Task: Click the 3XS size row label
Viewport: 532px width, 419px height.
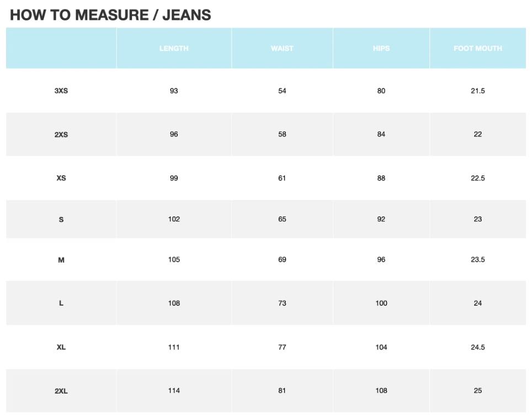Action: point(61,91)
